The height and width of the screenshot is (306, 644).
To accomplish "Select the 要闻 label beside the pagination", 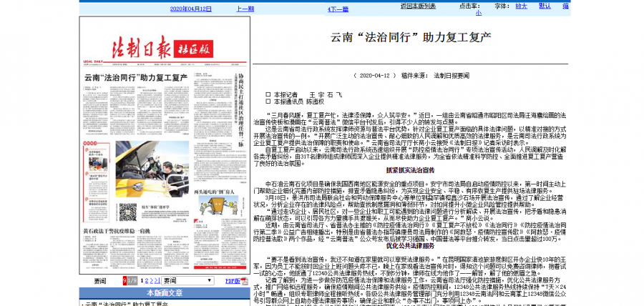I will [99, 281].
